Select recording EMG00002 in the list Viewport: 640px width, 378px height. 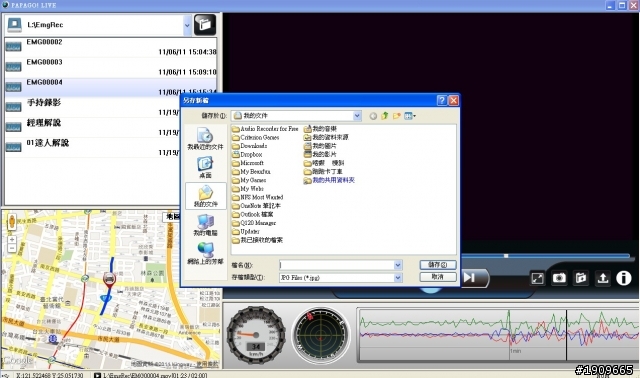pyautogui.click(x=111, y=47)
